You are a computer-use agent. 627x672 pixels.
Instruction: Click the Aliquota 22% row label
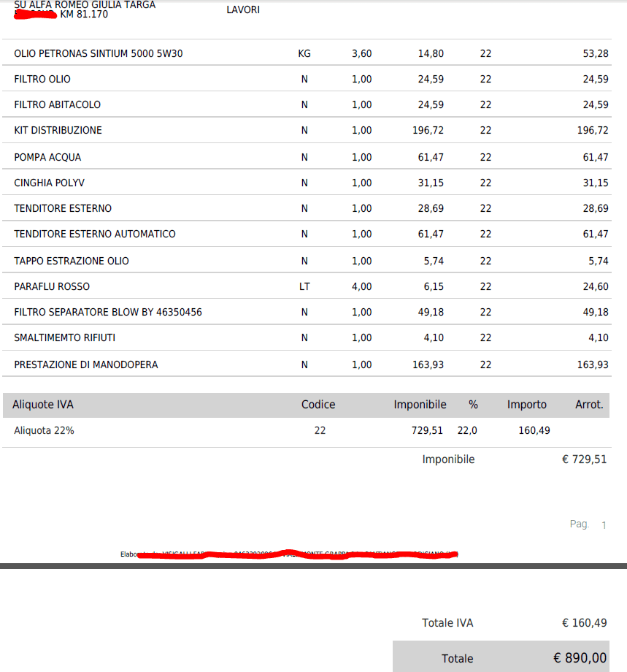(44, 430)
